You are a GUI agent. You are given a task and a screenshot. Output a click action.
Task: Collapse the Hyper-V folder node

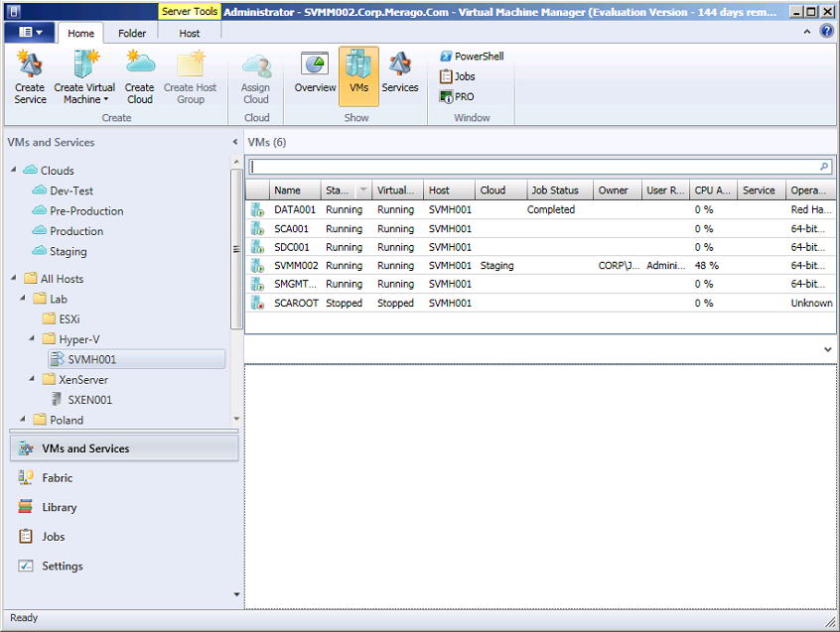[x=32, y=338]
